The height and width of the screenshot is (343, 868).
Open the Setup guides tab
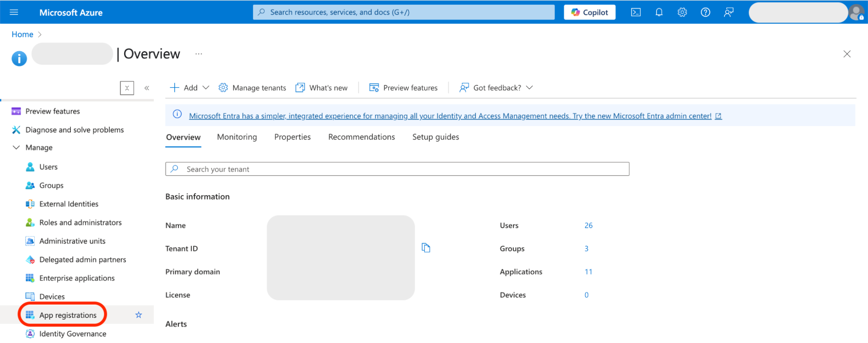pyautogui.click(x=436, y=137)
